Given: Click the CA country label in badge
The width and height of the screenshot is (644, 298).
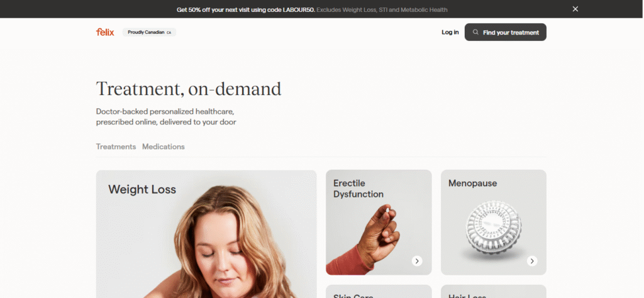Looking at the screenshot, I should coord(169,33).
